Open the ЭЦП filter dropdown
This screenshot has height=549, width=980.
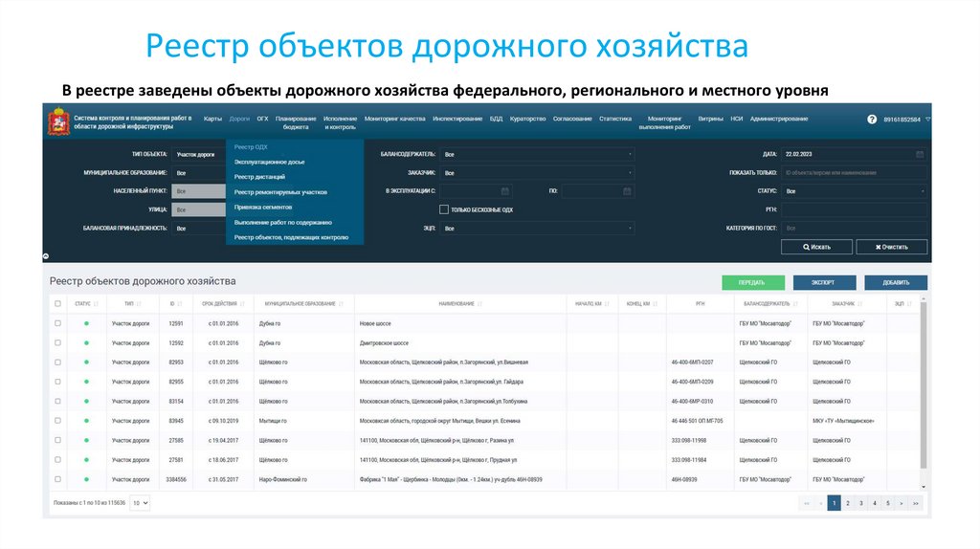click(538, 229)
